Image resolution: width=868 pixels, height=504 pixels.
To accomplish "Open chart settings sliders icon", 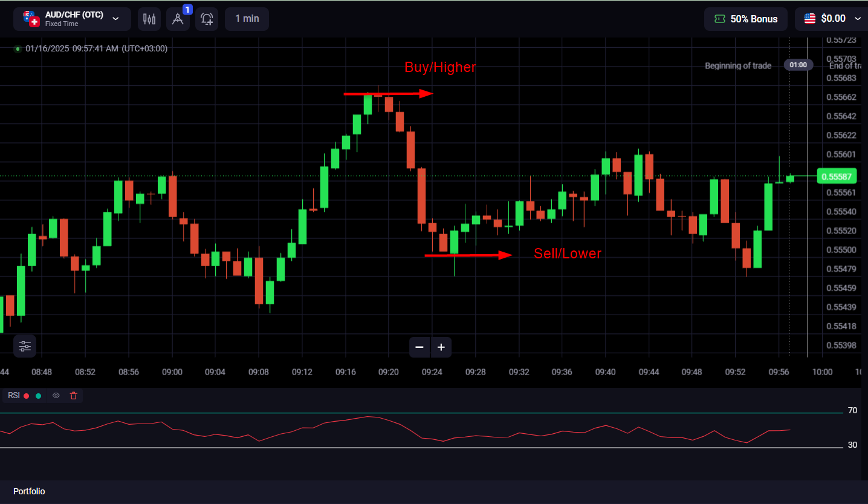I will click(25, 346).
